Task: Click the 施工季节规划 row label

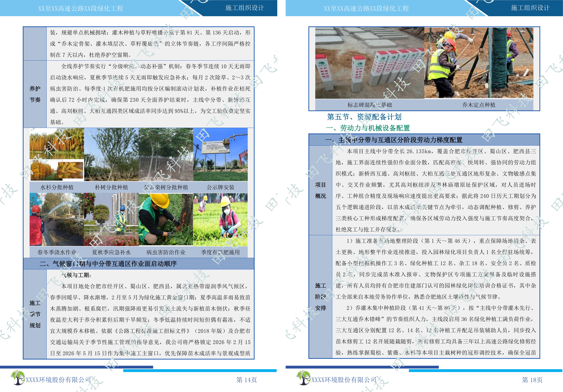Action: [x=35, y=314]
